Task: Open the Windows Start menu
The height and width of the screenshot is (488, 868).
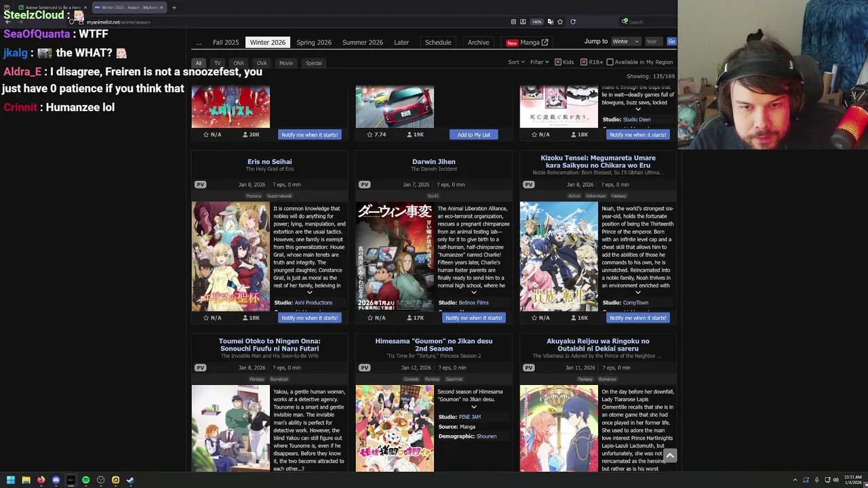Action: (11, 480)
